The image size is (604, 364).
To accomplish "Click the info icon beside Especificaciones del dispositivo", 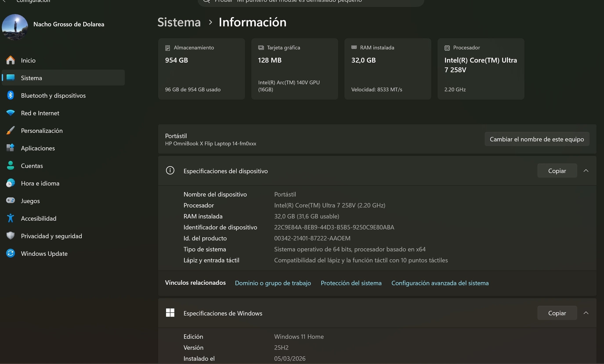I will point(170,170).
